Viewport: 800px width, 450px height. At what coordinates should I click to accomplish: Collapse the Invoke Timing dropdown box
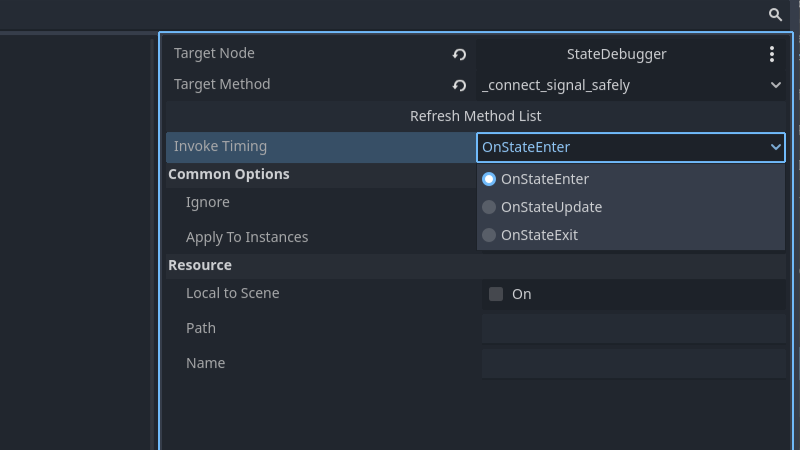(630, 147)
